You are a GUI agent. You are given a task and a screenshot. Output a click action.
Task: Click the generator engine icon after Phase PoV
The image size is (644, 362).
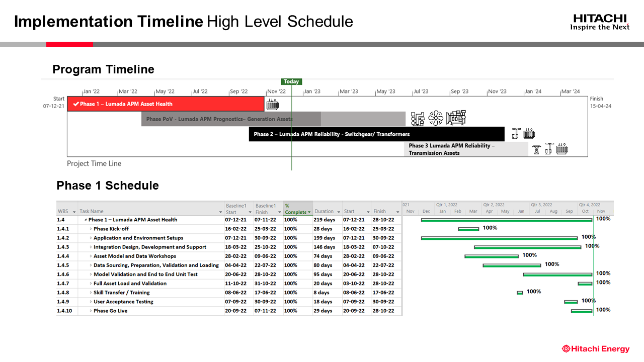pos(456,118)
